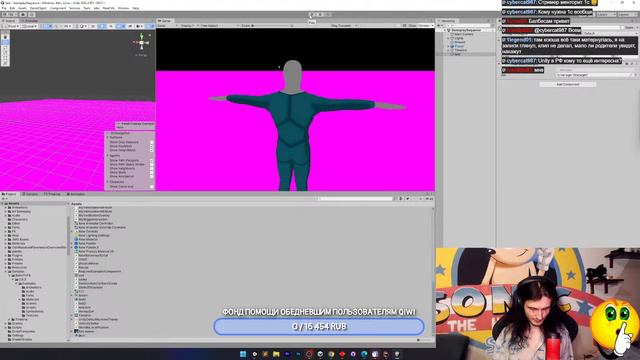Viewport: 640px width, 360px height.
Task: Expand the Lights object in Hierarchy
Action: [x=449, y=38]
